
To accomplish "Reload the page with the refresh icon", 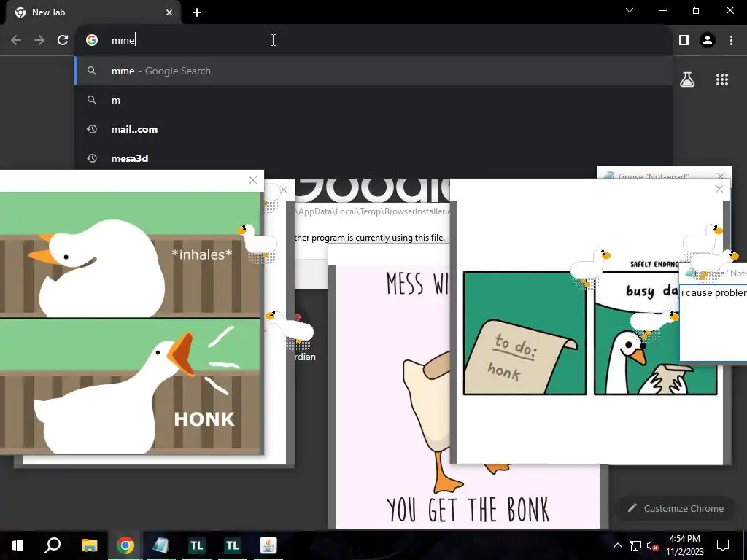I will (x=63, y=40).
